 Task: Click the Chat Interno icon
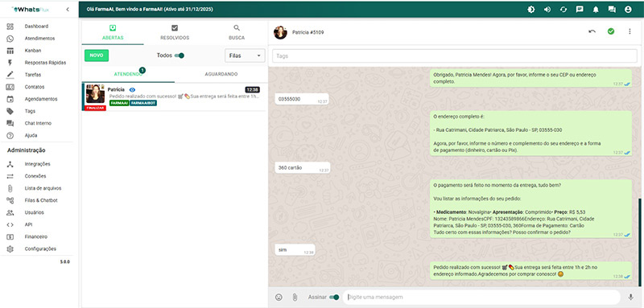[10, 123]
